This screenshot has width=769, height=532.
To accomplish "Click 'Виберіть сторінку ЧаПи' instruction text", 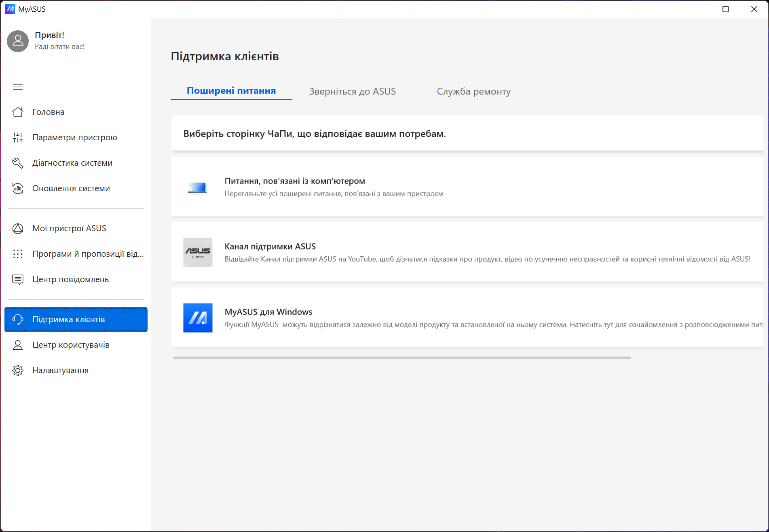I will coord(315,134).
